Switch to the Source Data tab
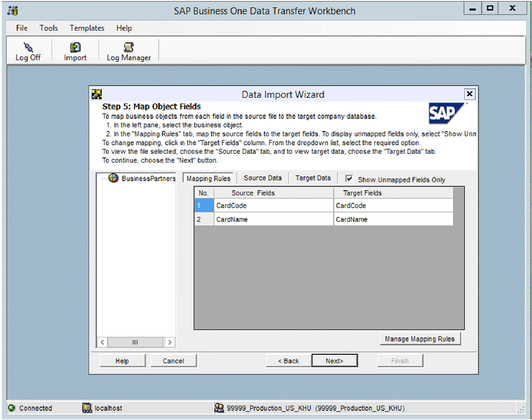This screenshot has height=420, width=532. tap(263, 178)
